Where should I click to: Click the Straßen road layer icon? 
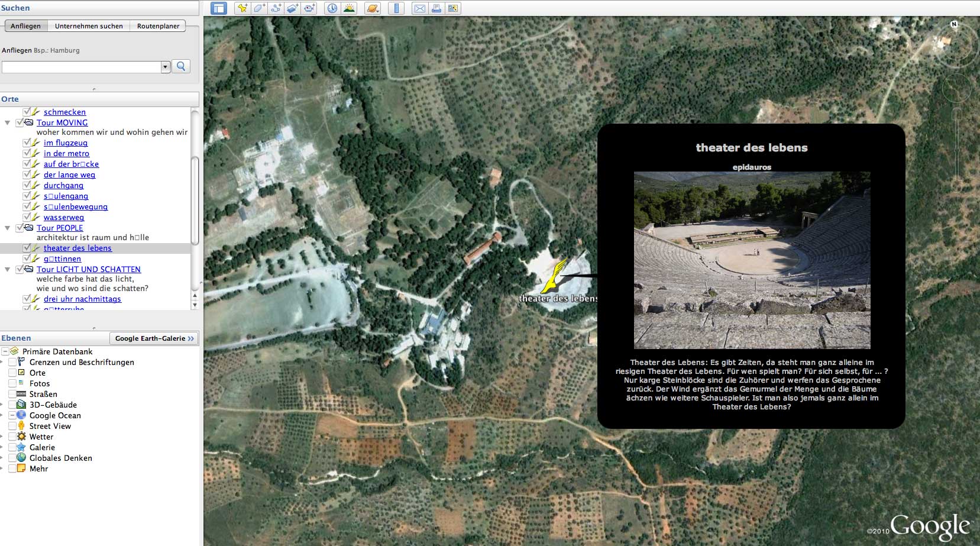[21, 394]
